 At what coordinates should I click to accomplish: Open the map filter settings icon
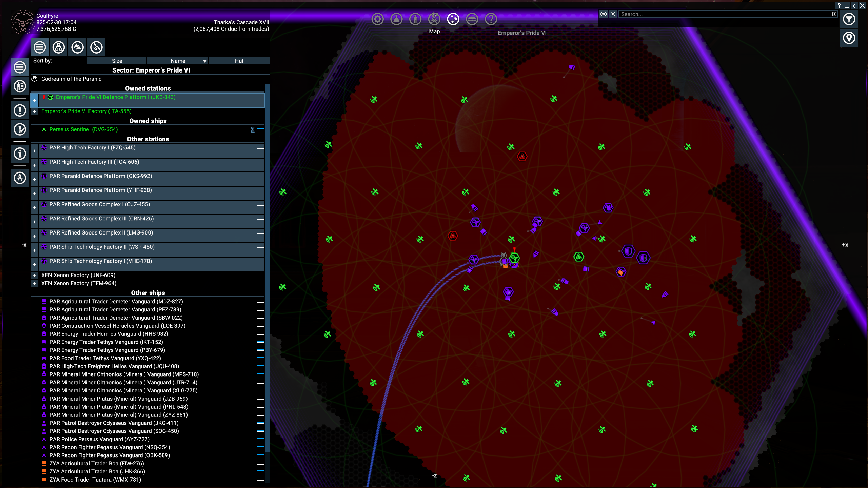pyautogui.click(x=849, y=19)
